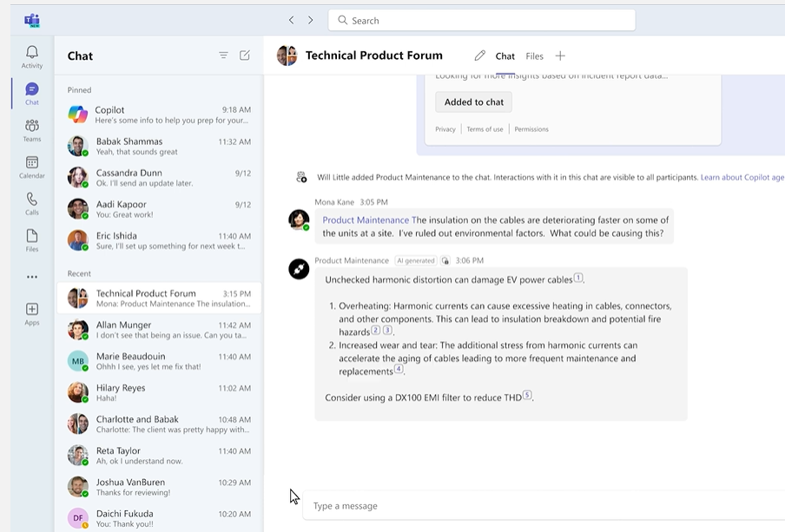Click the new chat compose icon

tap(245, 56)
